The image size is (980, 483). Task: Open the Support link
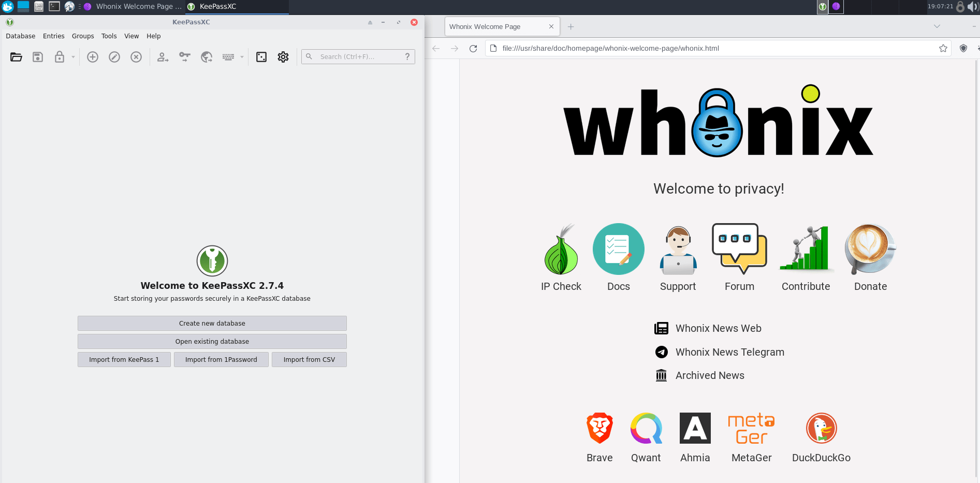(x=678, y=257)
